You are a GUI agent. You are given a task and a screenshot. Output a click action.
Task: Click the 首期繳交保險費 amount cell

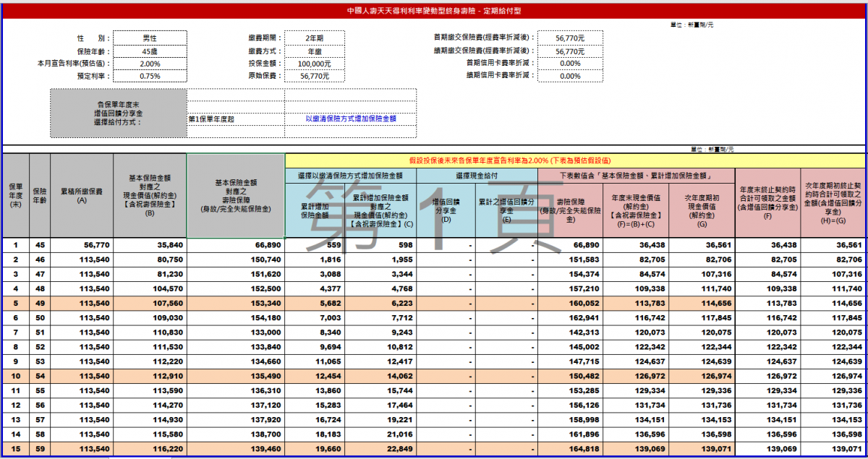tap(570, 38)
